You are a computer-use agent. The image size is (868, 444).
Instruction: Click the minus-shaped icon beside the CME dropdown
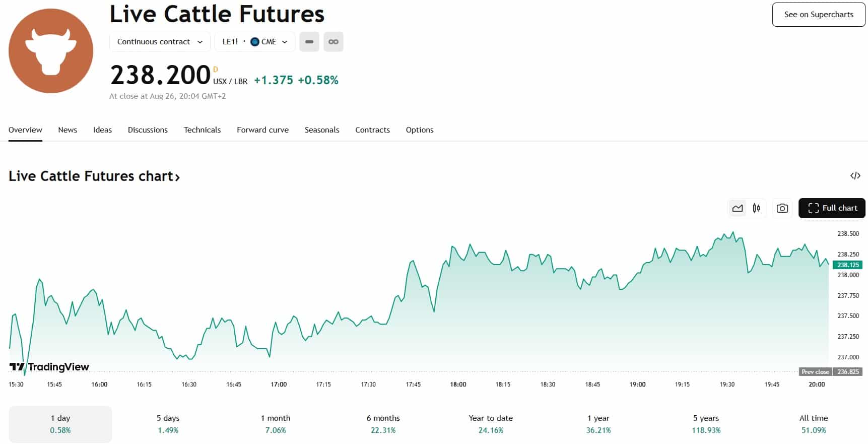click(x=309, y=42)
